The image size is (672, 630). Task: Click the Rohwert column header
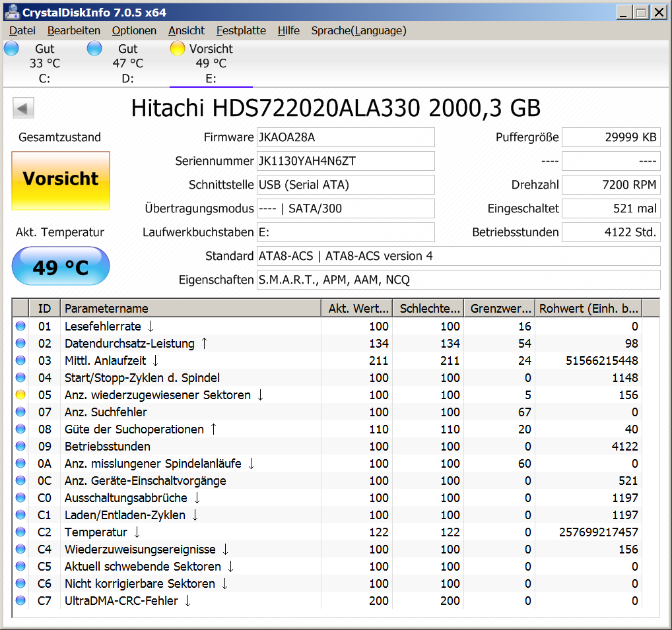588,308
